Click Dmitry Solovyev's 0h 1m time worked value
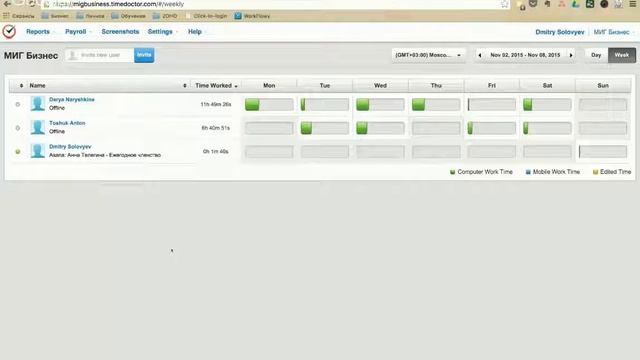Screen dimensions: 640x360 coord(216,151)
